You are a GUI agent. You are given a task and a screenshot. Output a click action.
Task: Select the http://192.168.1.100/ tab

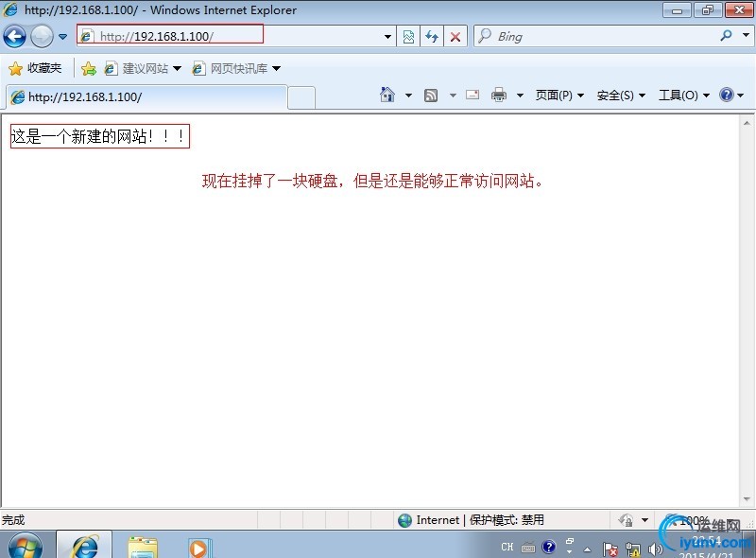coord(146,97)
